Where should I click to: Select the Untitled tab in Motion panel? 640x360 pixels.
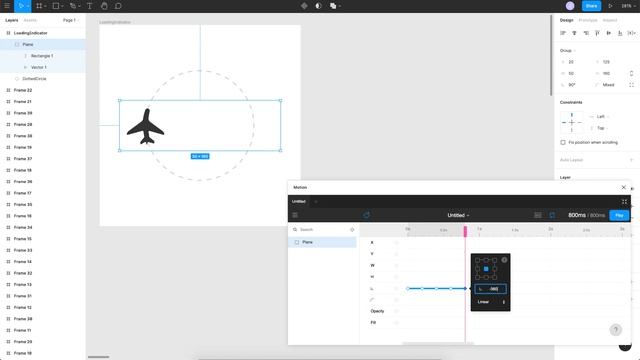click(x=299, y=202)
